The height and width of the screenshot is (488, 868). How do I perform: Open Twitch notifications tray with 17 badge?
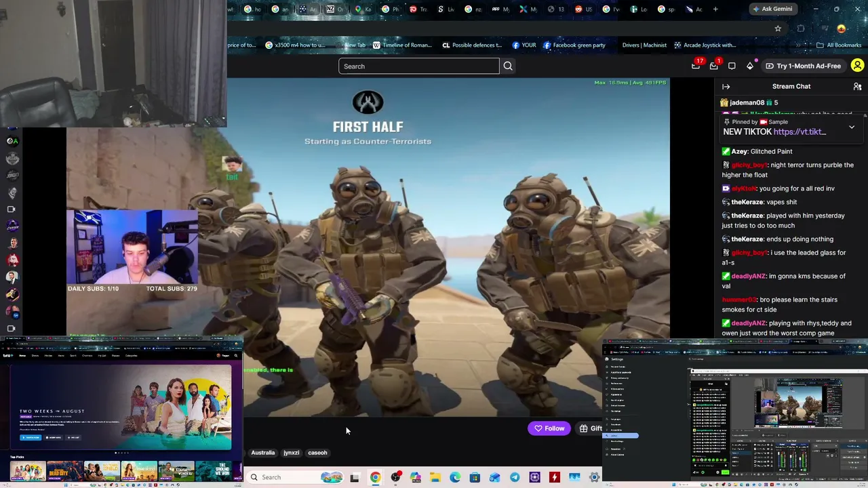(x=696, y=66)
